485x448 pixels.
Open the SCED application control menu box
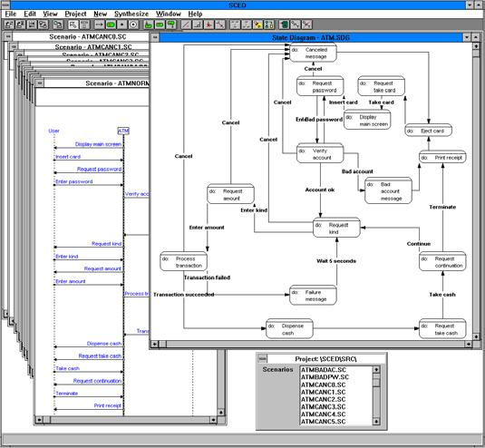tap(5, 5)
